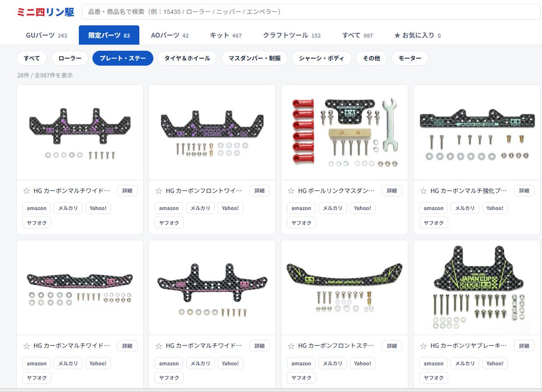Open the クラフトツール tab
This screenshot has height=392, width=542.
tap(292, 35)
